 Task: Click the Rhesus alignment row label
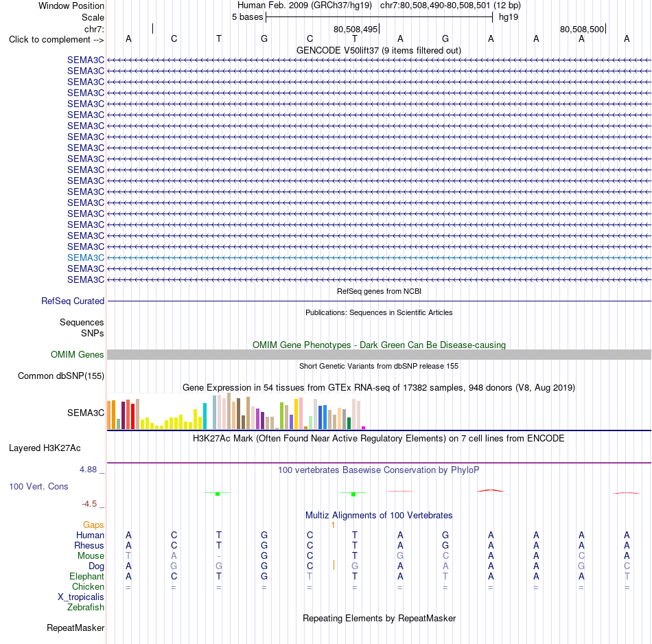(89, 545)
